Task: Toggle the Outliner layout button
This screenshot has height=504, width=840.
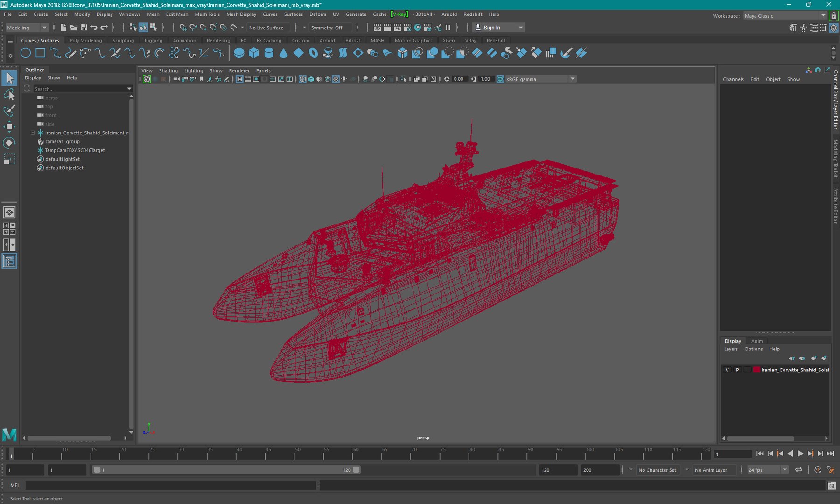Action: point(9,261)
